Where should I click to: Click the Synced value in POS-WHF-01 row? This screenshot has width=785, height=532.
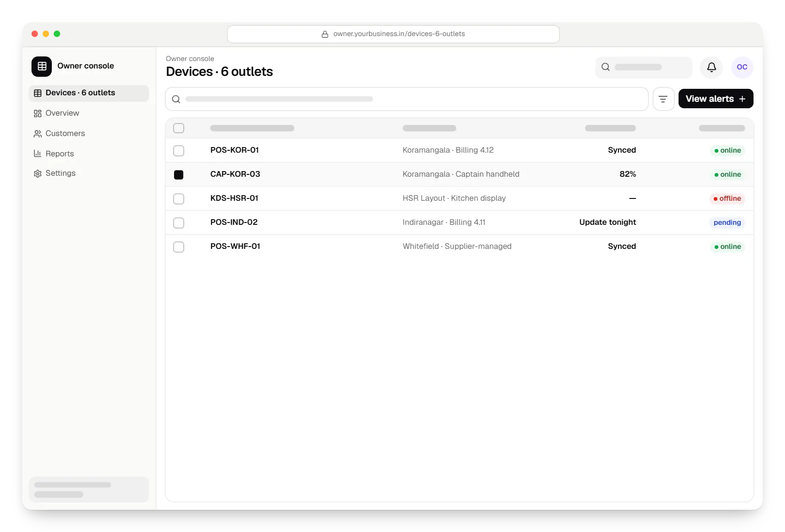coord(622,247)
